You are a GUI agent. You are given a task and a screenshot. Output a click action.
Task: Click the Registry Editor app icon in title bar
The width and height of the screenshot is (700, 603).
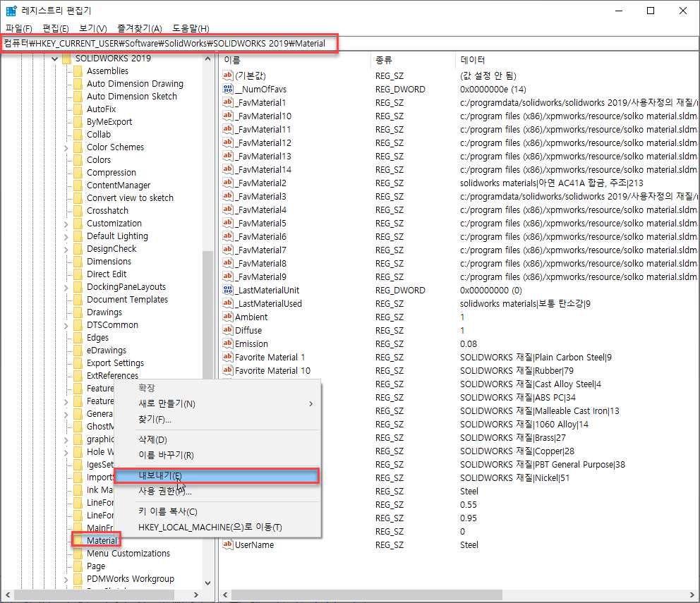pyautogui.click(x=11, y=11)
